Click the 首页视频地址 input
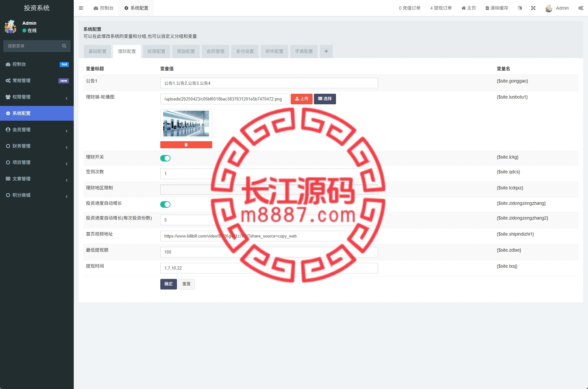 coord(269,236)
